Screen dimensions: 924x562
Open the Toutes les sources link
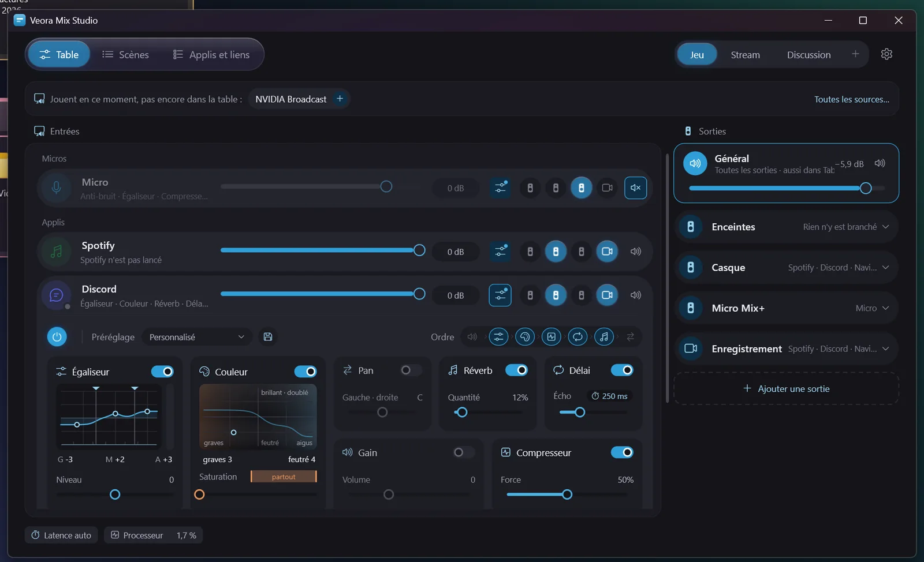[x=851, y=99]
